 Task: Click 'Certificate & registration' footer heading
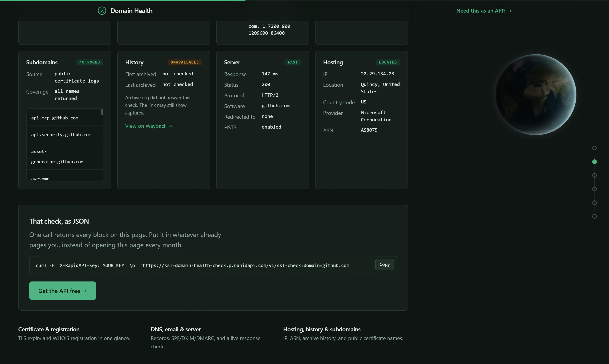pyautogui.click(x=49, y=329)
